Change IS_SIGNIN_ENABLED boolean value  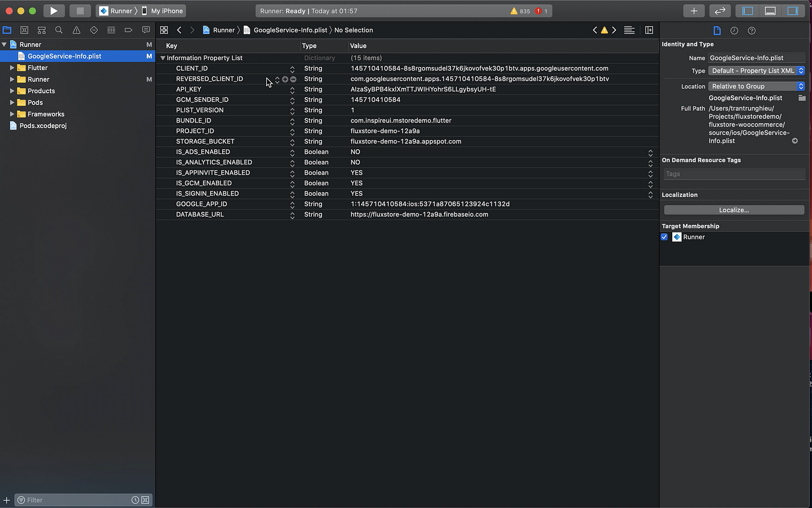pos(650,194)
